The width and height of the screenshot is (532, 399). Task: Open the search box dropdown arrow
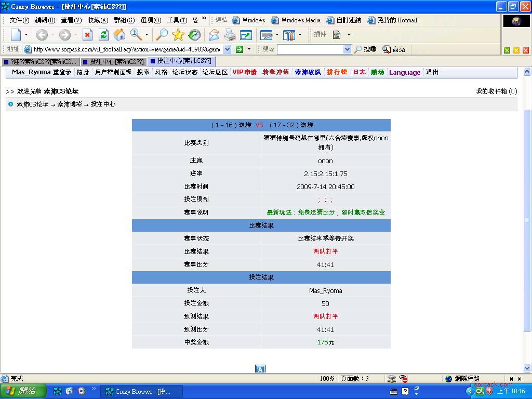pos(348,49)
